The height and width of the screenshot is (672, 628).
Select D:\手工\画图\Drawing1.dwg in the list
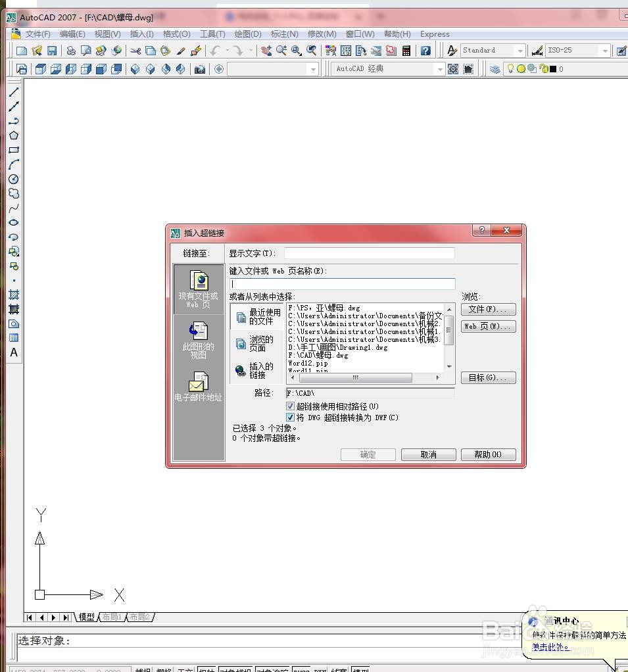(338, 348)
